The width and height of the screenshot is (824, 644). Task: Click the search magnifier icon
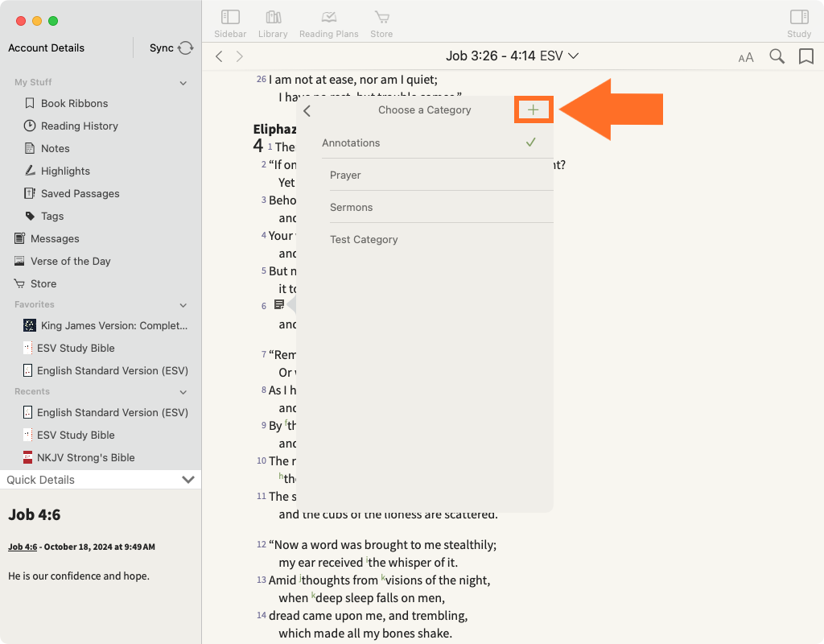pyautogui.click(x=777, y=56)
